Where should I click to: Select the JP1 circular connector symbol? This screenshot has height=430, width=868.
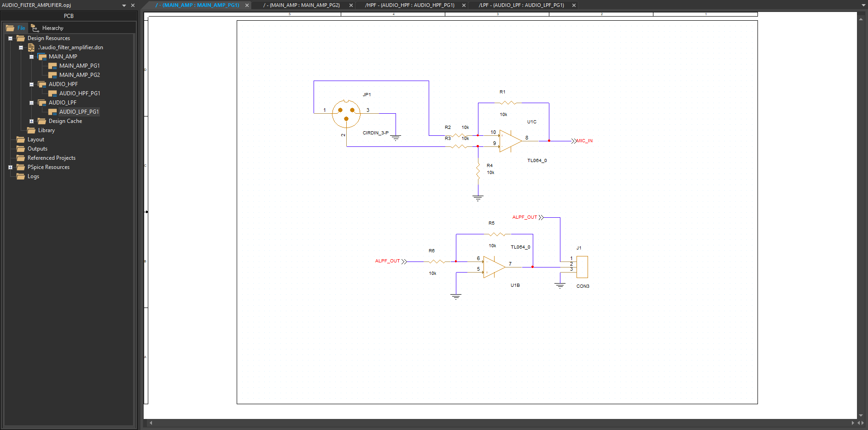pyautogui.click(x=346, y=114)
